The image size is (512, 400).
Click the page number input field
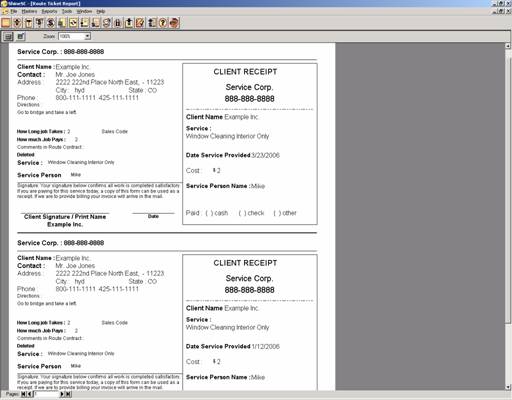[46, 394]
